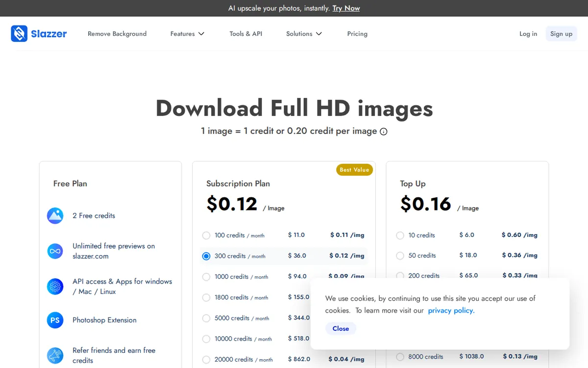Click the $ 18.0 top up price
Image resolution: width=588 pixels, height=368 pixels.
(x=468, y=255)
